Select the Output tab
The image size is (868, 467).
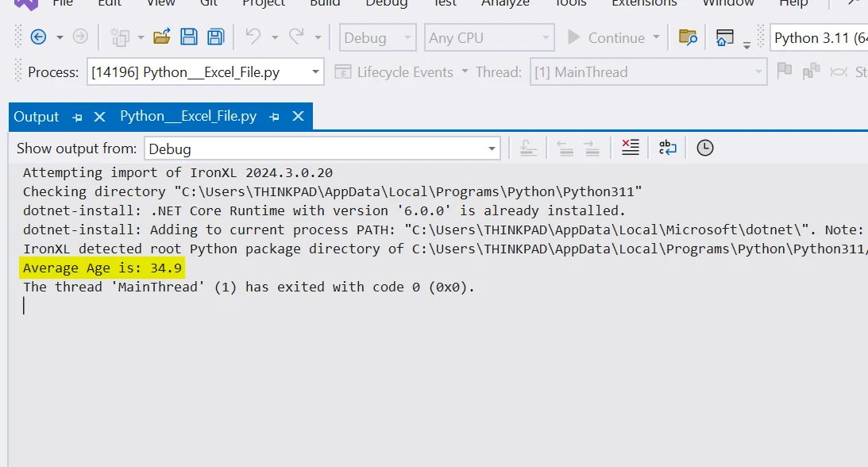(x=37, y=117)
